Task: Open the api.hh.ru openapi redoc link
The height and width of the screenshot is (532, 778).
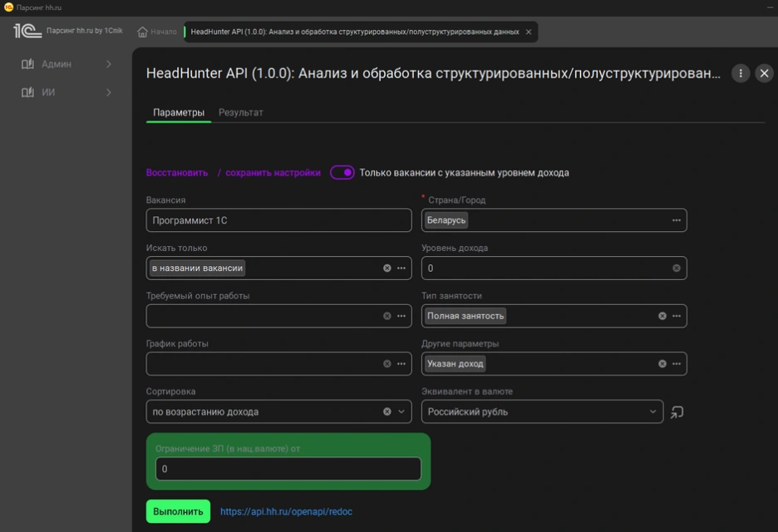Action: tap(286, 512)
